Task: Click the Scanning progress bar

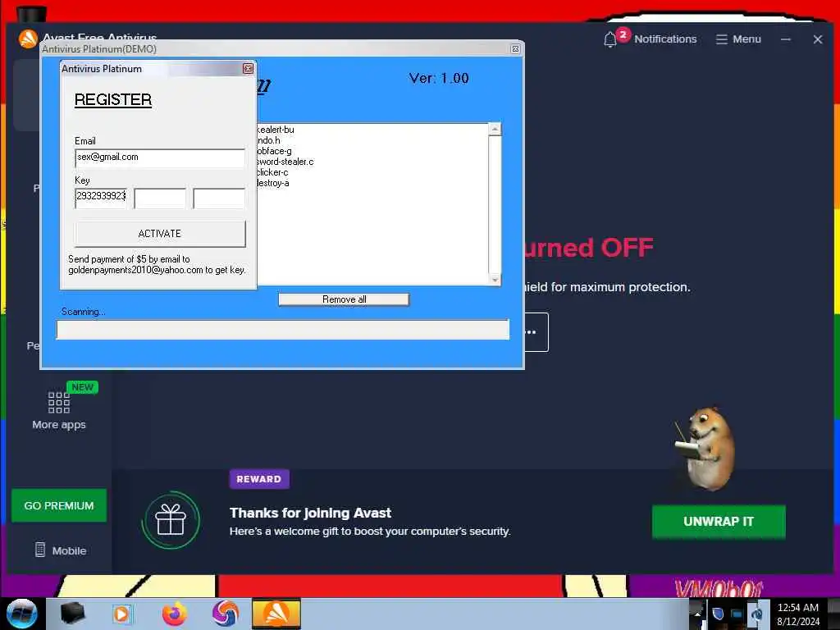Action: tap(283, 330)
